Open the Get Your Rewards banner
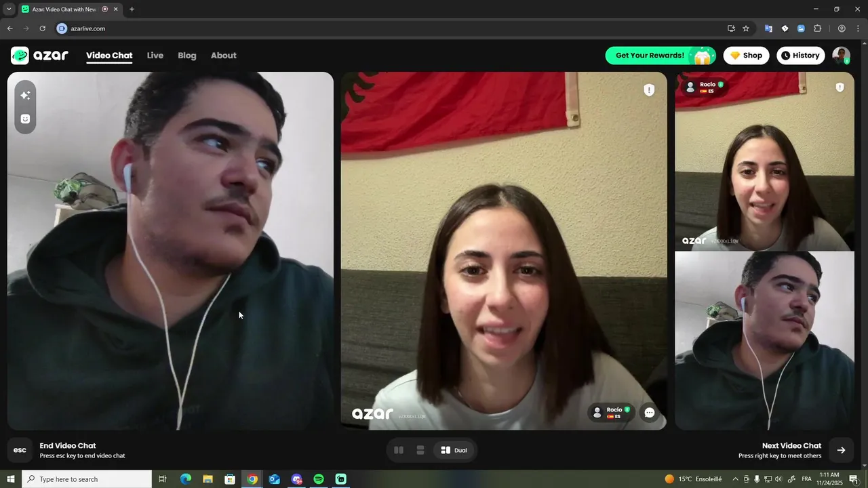868x488 pixels. point(660,56)
